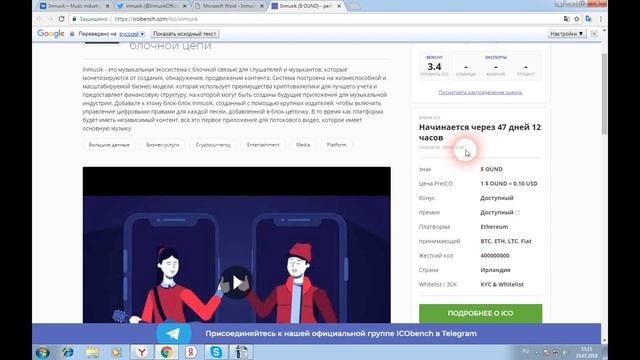Close the Microsoft Word tab

click(x=262, y=6)
